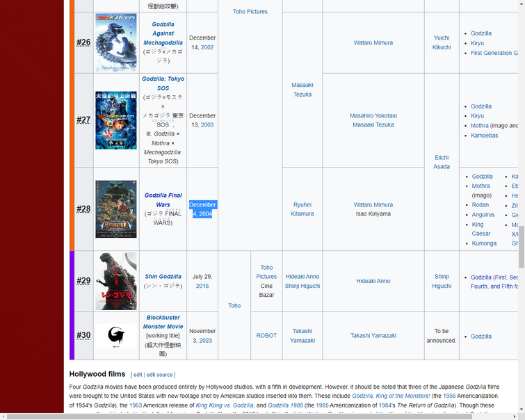Open Godzilla: Tokyo SOS poster thumbnail
525x420 pixels.
[x=116, y=120]
